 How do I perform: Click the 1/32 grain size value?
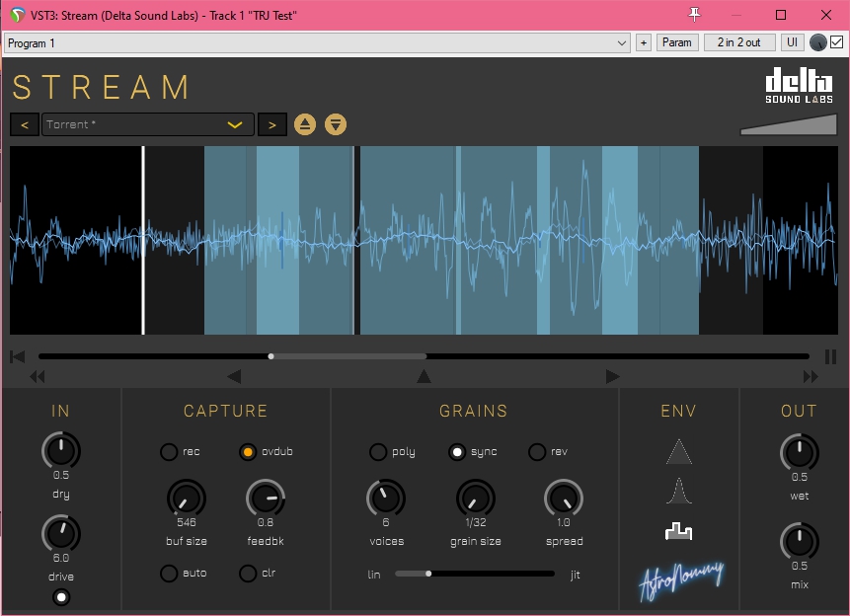coord(476,522)
